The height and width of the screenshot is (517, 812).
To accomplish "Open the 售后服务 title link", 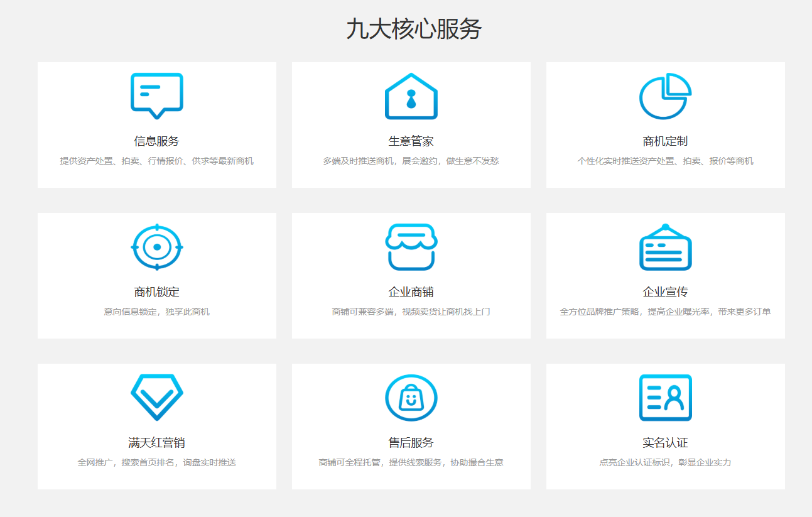I will click(411, 443).
